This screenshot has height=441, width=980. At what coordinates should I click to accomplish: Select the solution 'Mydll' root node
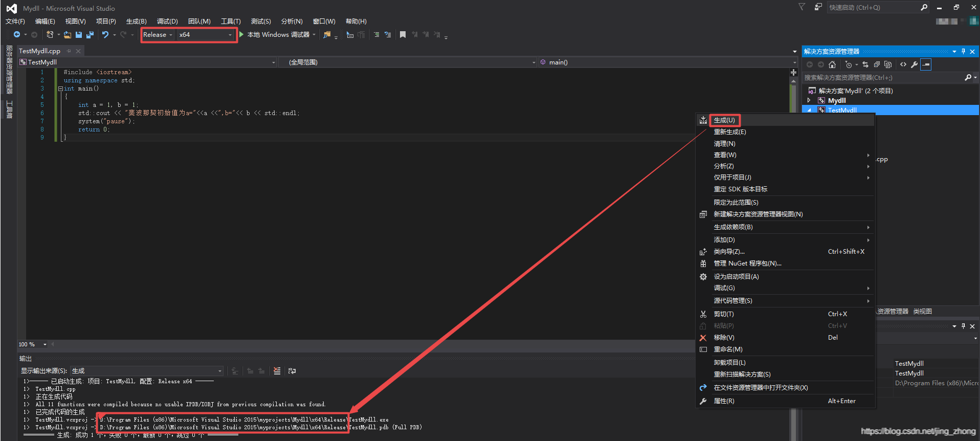pyautogui.click(x=856, y=91)
